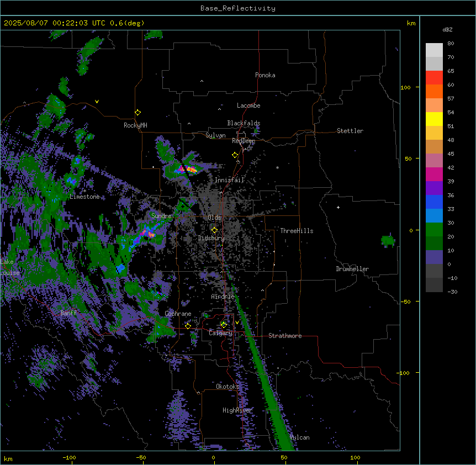Click the red swatch in the dBZ legend
Viewport: 476px width, 465px height.
434,78
